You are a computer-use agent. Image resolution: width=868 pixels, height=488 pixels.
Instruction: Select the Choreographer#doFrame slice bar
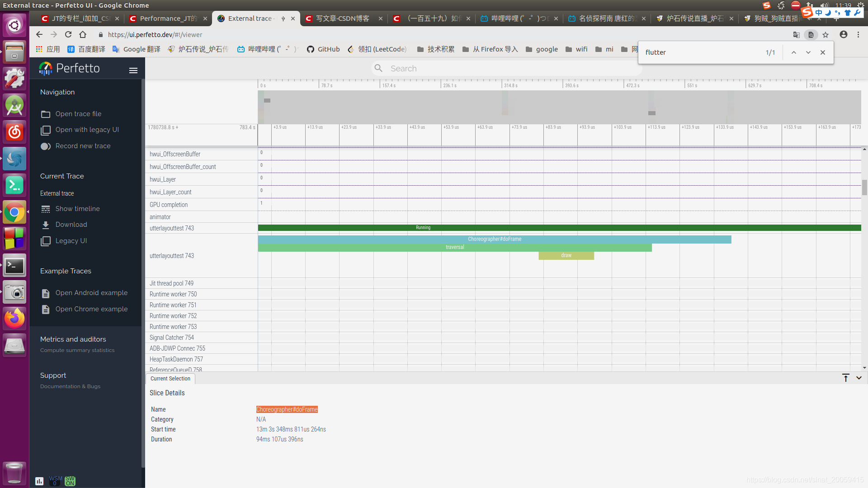(x=494, y=239)
